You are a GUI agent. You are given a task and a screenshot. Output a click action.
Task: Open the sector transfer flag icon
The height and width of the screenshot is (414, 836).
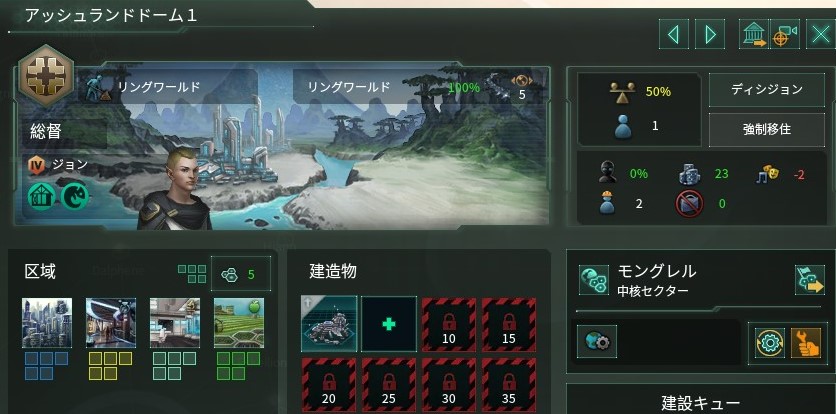click(809, 280)
